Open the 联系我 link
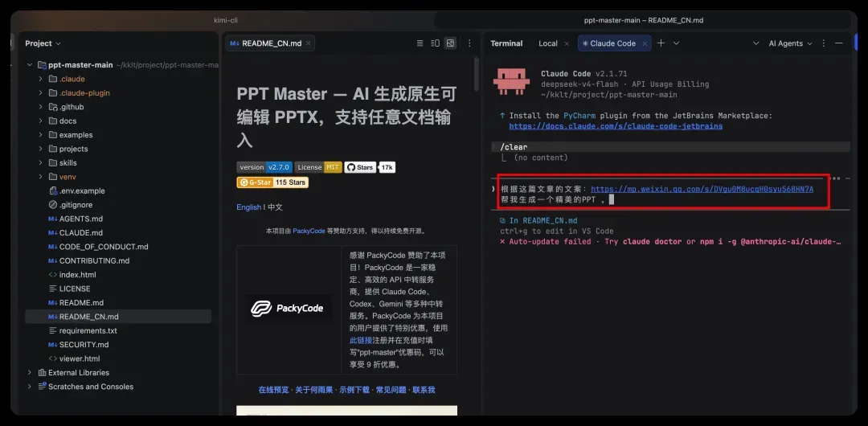Screen dimensions: 868x426 (424, 390)
